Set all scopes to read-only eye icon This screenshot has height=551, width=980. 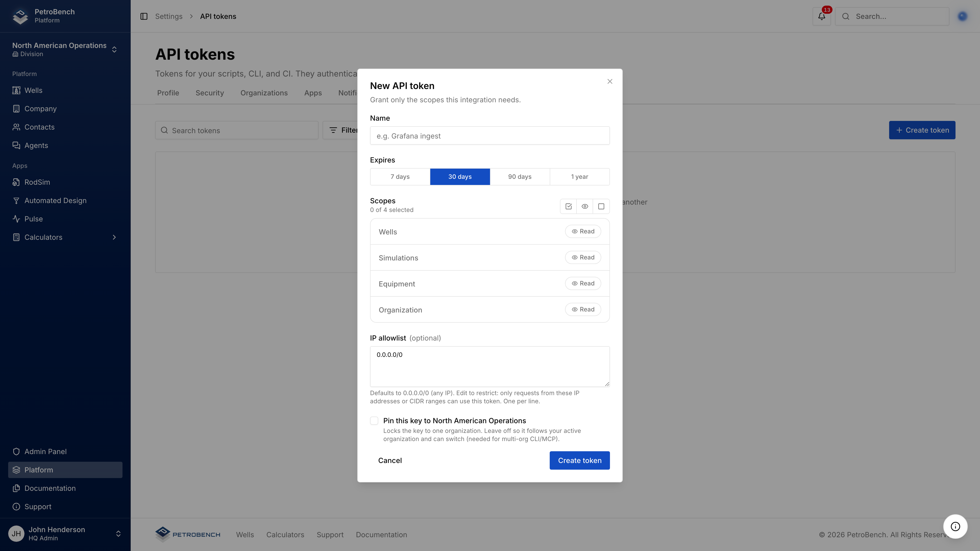coord(585,206)
